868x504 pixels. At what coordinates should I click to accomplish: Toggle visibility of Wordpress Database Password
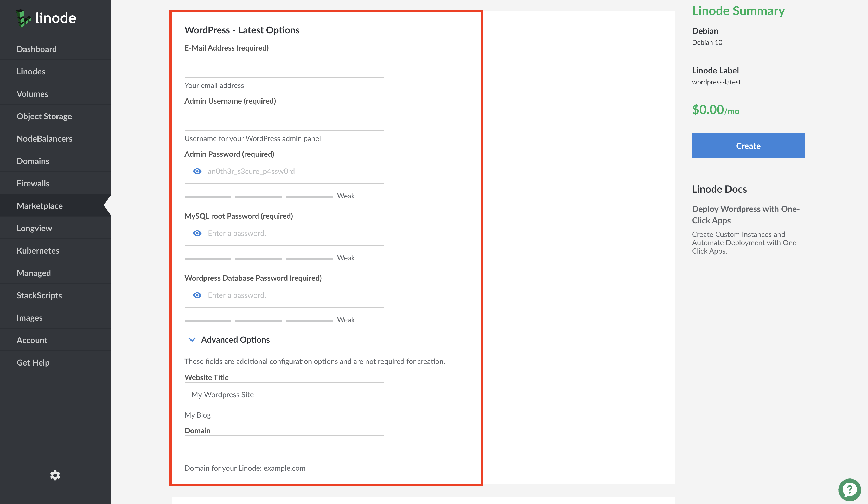tap(197, 295)
